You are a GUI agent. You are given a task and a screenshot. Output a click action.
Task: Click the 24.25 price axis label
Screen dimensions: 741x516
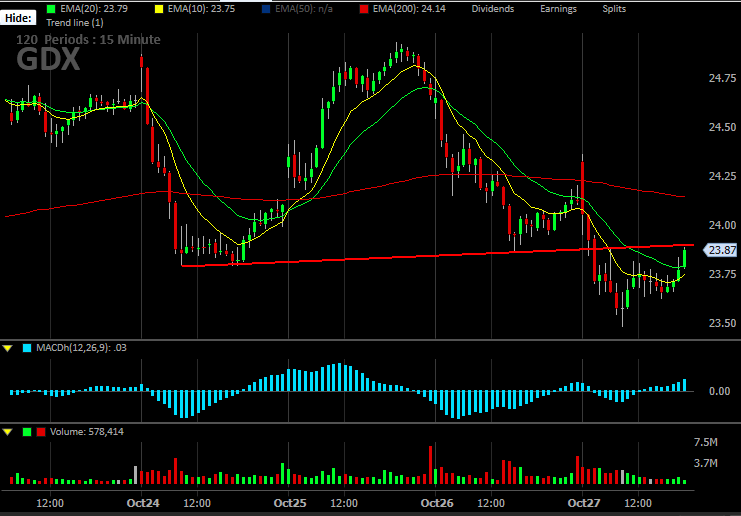(723, 176)
